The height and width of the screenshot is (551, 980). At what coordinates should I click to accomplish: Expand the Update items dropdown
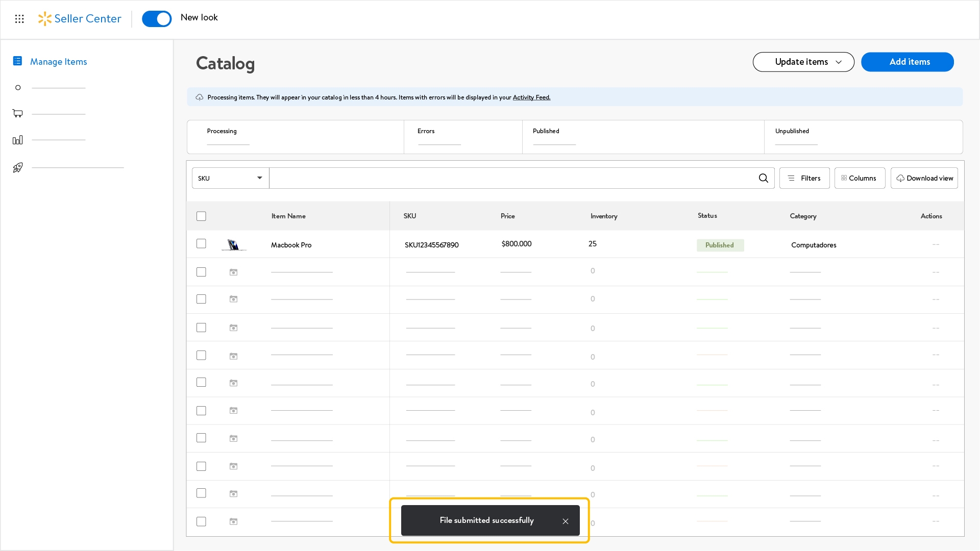(x=803, y=62)
